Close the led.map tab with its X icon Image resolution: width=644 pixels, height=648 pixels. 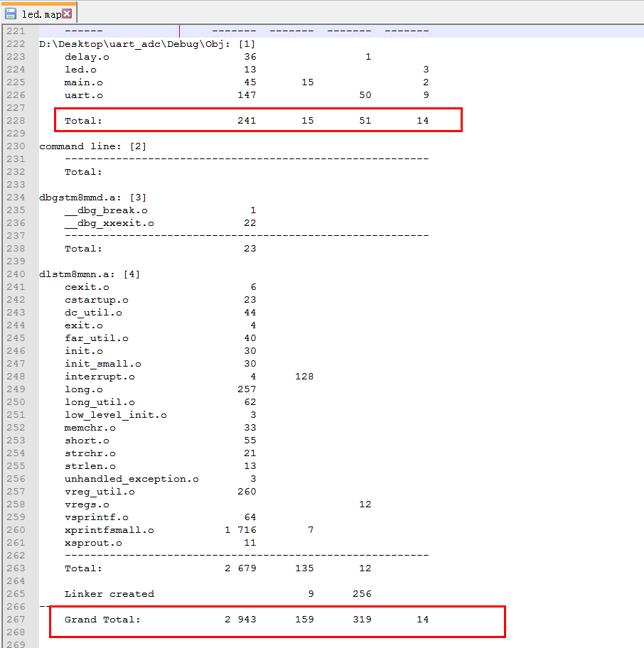(x=68, y=12)
